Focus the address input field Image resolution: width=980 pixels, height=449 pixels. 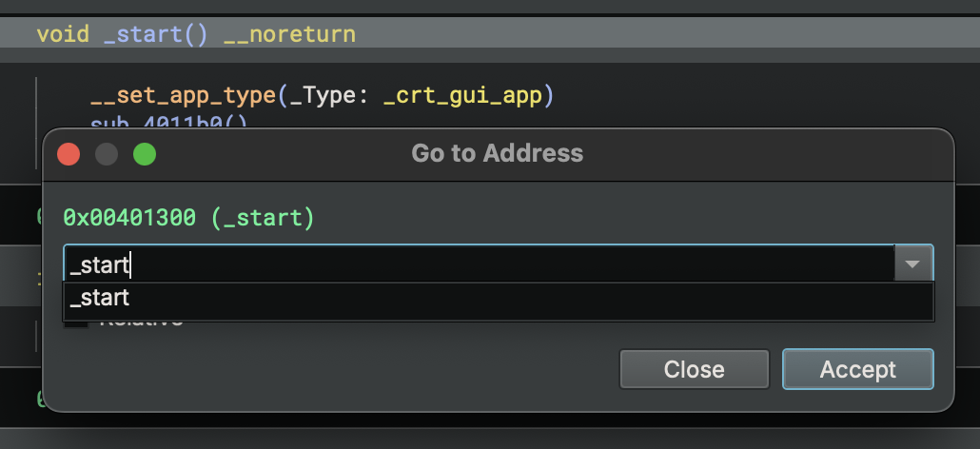[480, 264]
